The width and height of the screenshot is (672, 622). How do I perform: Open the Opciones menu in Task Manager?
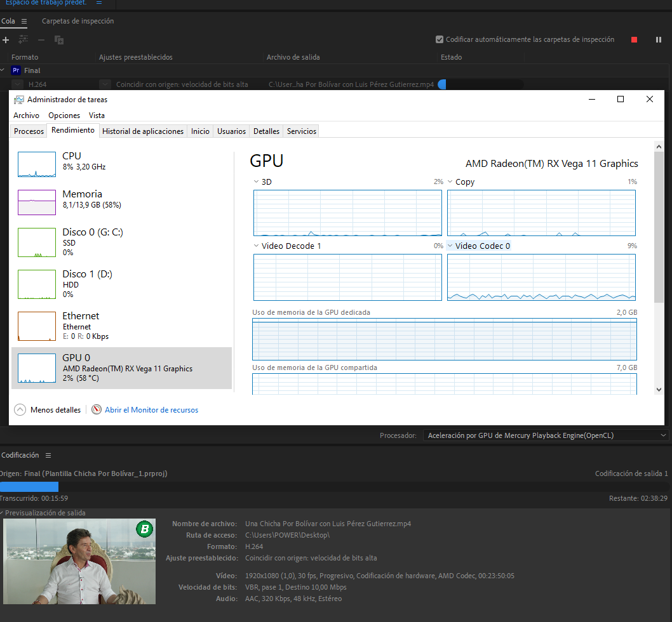64,116
